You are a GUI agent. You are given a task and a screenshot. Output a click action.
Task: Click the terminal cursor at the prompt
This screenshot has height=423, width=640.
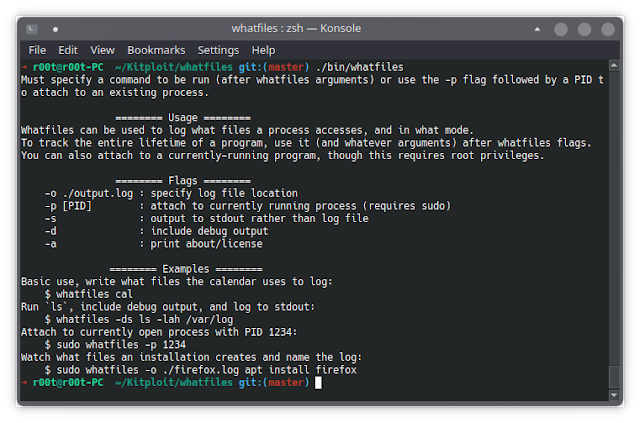pos(318,383)
